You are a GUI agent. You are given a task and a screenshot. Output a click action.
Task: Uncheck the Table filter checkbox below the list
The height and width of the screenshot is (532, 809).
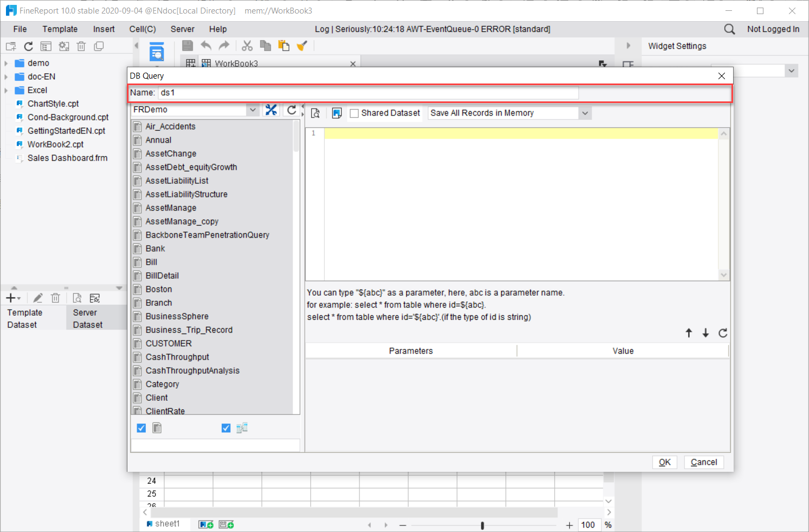(142, 428)
